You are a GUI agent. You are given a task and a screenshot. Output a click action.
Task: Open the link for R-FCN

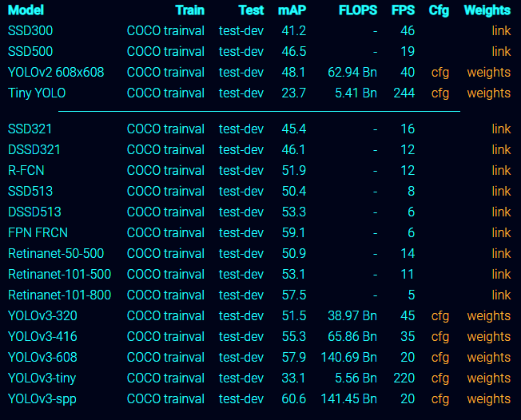[501, 170]
